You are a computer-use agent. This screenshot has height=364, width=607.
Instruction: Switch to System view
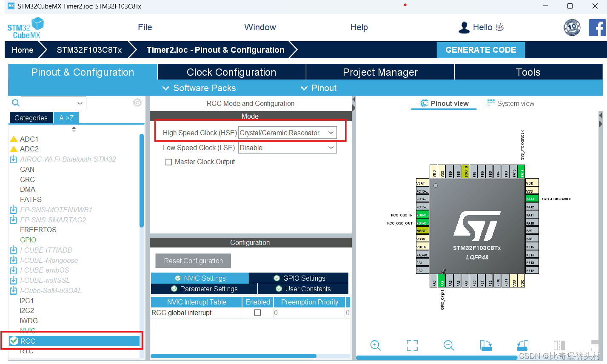pos(510,103)
